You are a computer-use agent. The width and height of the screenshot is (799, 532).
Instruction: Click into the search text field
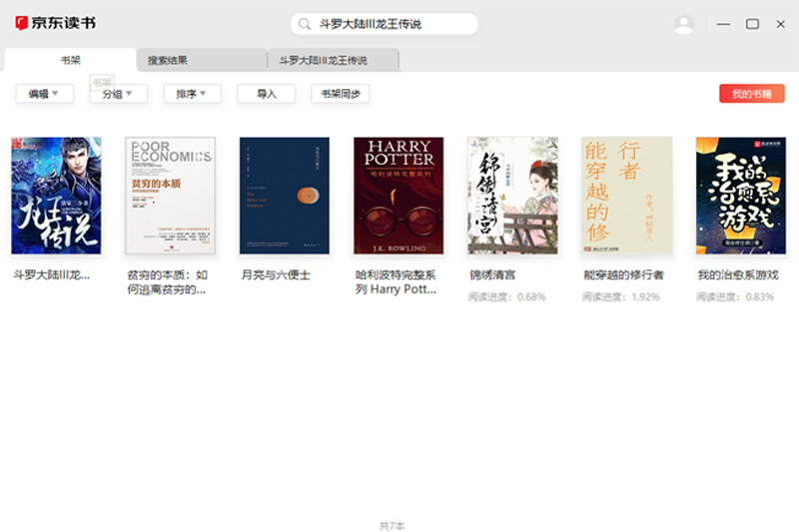coord(390,24)
